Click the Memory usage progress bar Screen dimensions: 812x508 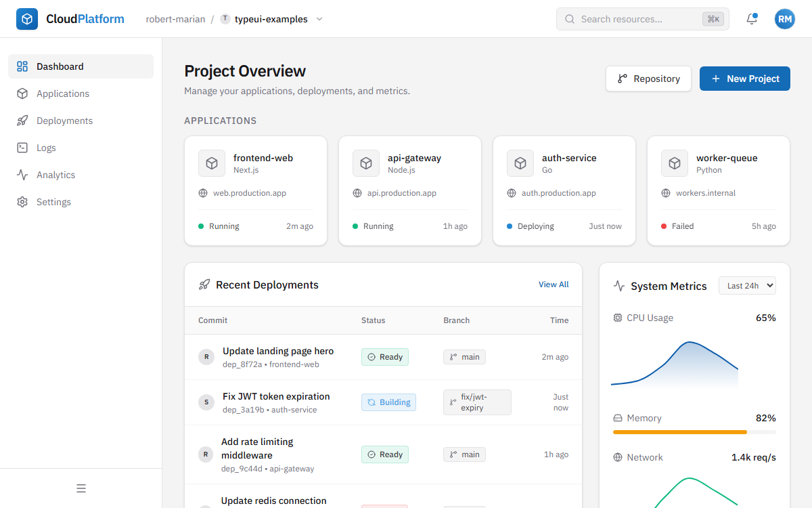click(x=694, y=432)
